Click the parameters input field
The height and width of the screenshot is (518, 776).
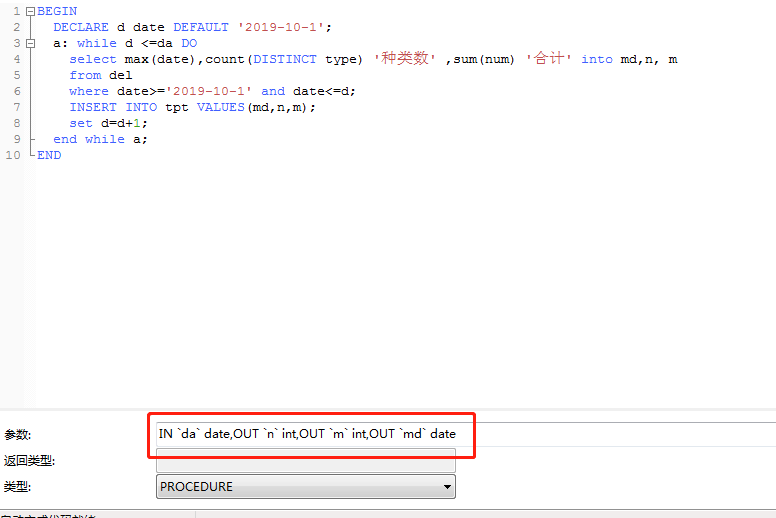point(466,434)
